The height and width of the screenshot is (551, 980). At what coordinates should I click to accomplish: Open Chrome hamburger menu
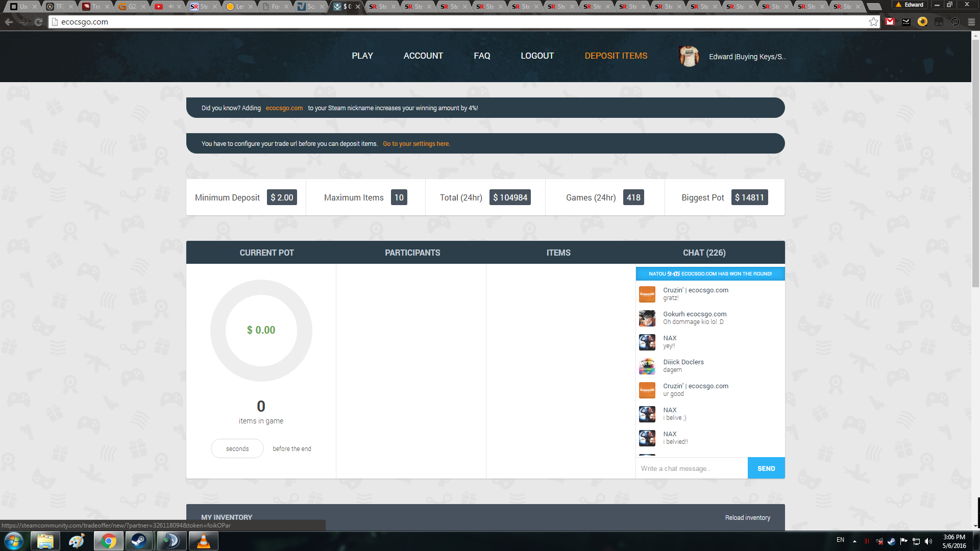tap(971, 22)
